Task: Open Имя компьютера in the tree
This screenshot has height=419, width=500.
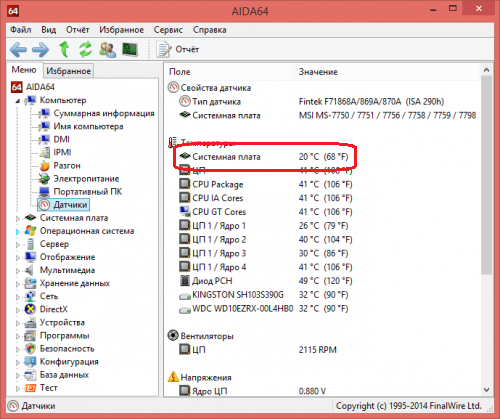Action: [x=88, y=126]
